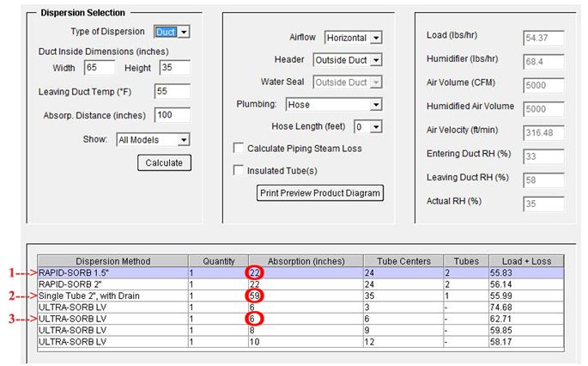Select ULTRA-SORB LV row with load 59.85
588x366 pixels.
point(300,330)
